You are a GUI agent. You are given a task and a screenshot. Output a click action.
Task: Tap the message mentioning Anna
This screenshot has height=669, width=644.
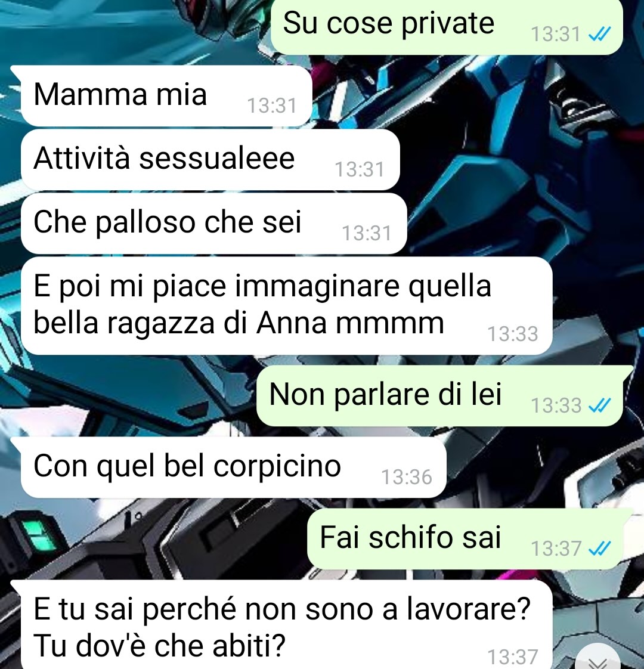(x=286, y=306)
